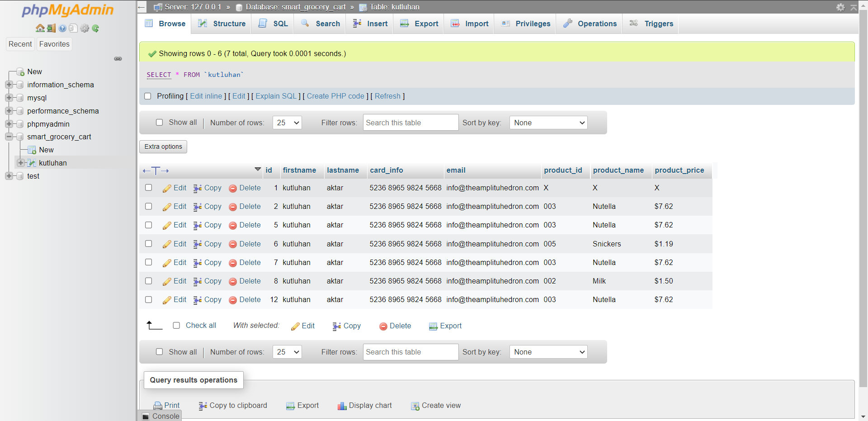Enable the Profiling checkbox
The height and width of the screenshot is (421, 868).
coord(148,96)
